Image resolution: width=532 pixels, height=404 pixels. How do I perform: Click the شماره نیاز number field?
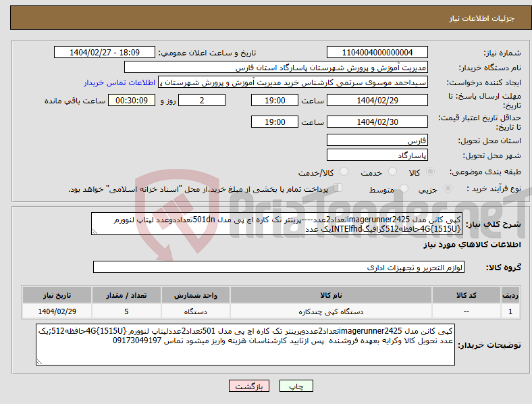click(x=377, y=52)
